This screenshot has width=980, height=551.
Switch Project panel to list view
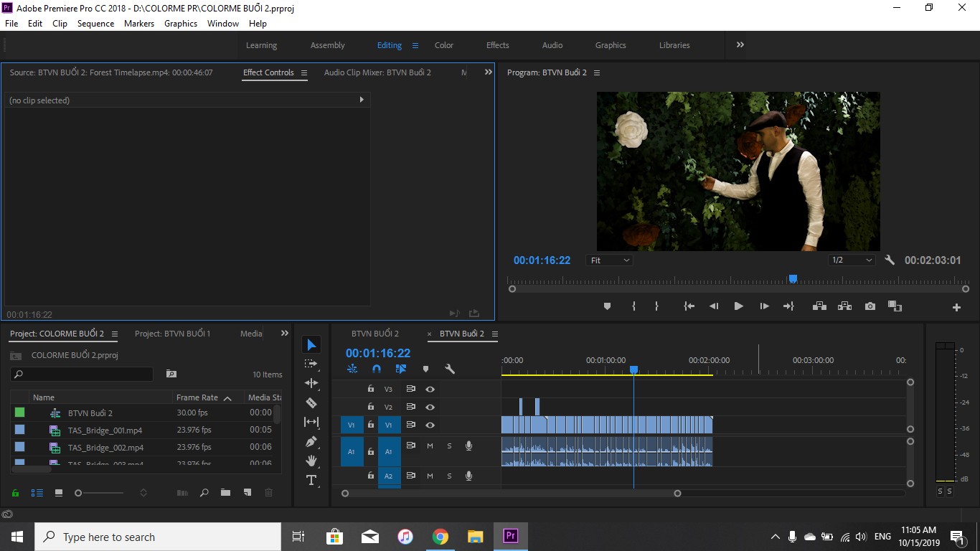tap(37, 493)
